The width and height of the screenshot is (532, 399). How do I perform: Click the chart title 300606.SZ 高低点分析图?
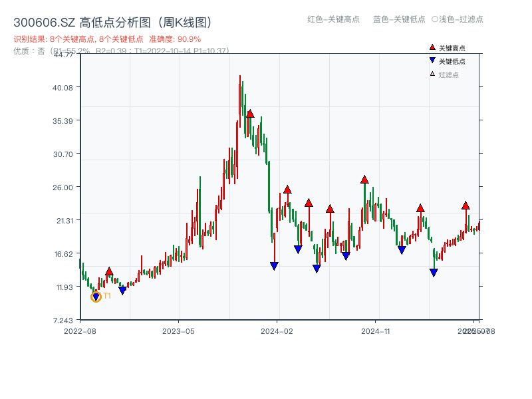(x=113, y=23)
